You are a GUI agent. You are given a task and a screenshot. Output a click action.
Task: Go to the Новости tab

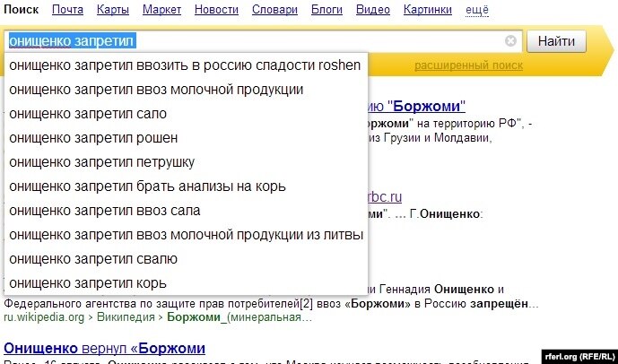pos(217,11)
